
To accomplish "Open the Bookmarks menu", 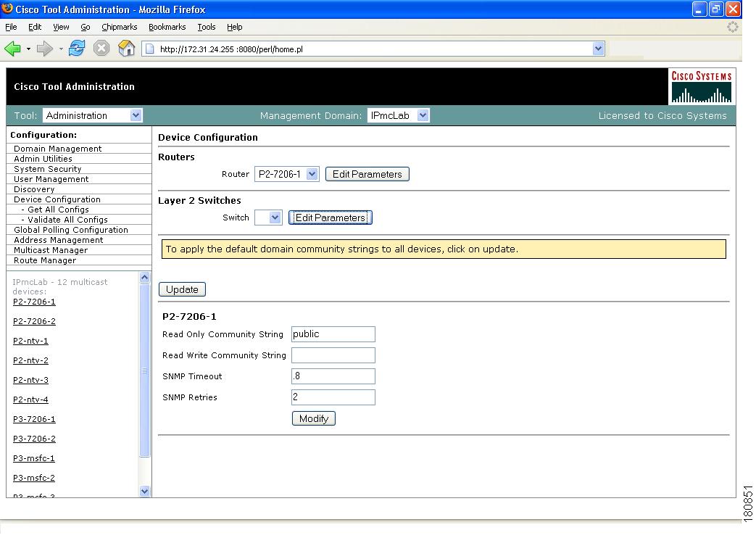I will (x=167, y=27).
